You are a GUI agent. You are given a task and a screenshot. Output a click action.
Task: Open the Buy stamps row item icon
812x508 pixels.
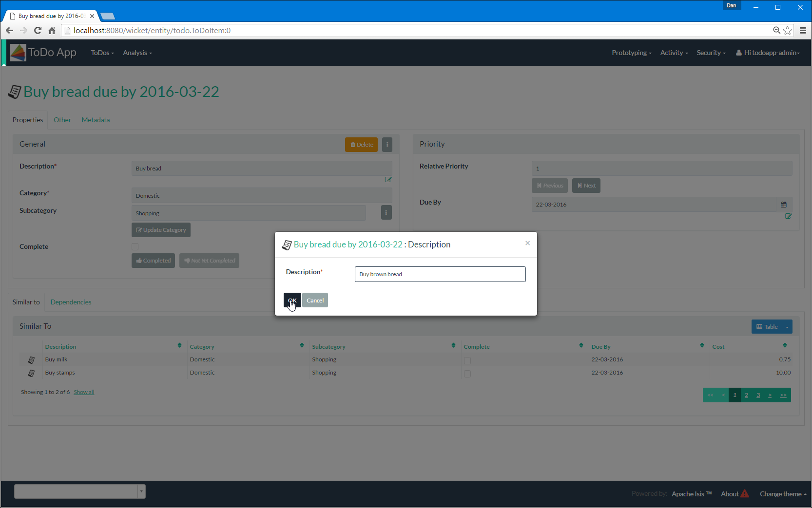pos(31,373)
